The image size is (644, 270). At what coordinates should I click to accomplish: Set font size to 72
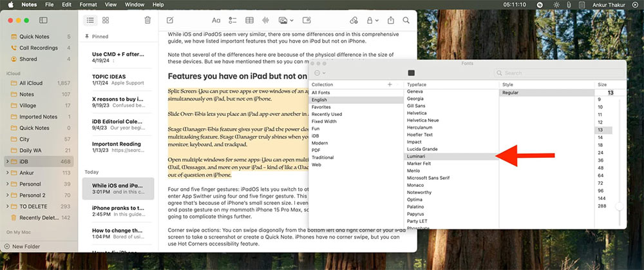pos(604,183)
